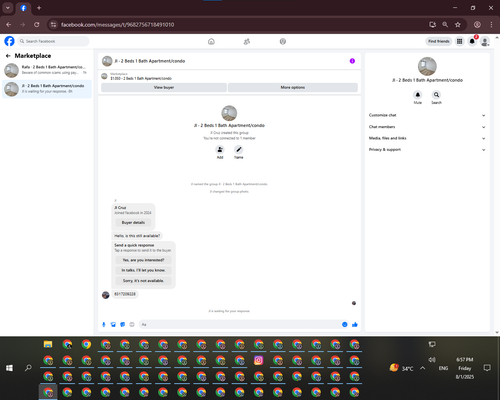Toggle the purple conversation information icon
The width and height of the screenshot is (500, 400).
(352, 61)
